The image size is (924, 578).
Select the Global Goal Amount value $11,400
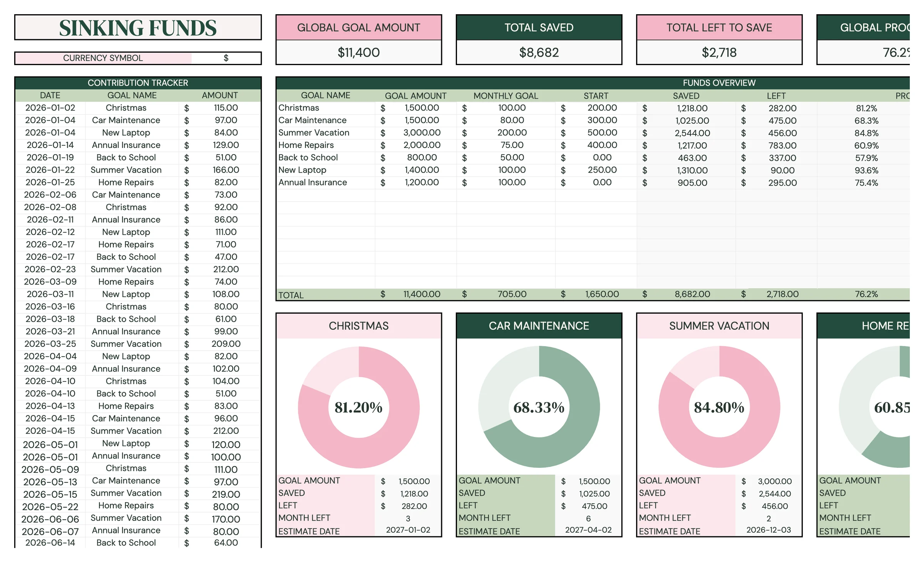pos(358,52)
